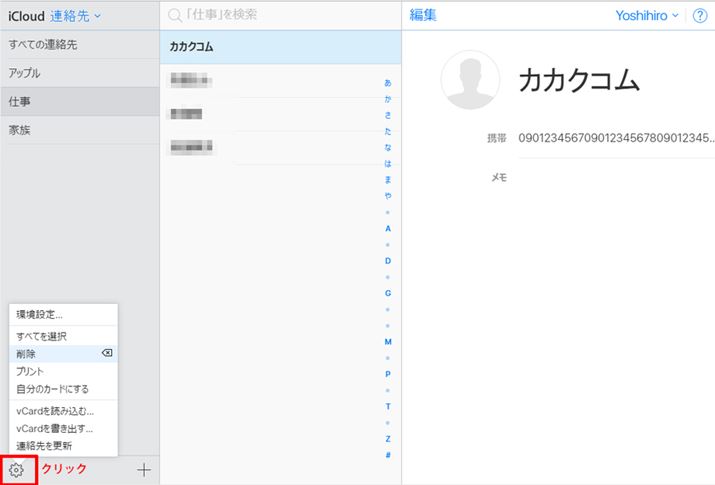This screenshot has width=715, height=485.
Task: Click vCardを読み込む menu entry
Action: [54, 411]
